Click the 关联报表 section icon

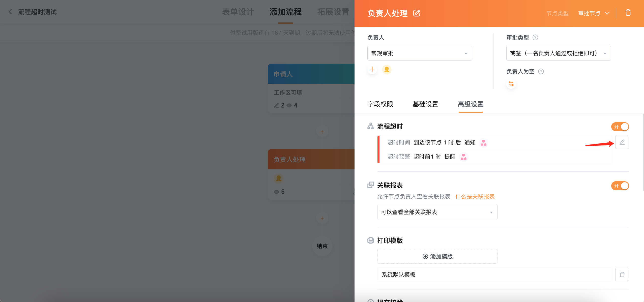370,185
